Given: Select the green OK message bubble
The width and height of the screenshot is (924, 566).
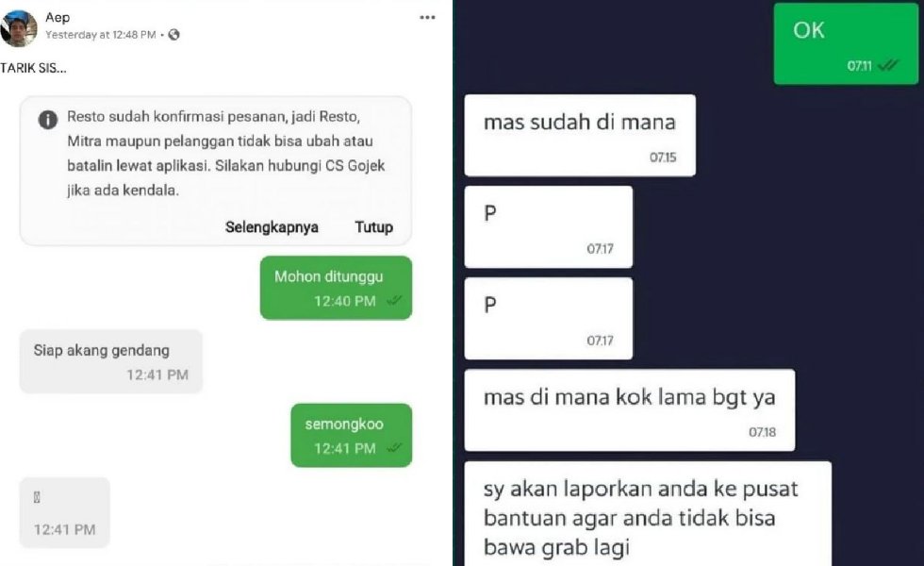Looking at the screenshot, I should pos(846,43).
